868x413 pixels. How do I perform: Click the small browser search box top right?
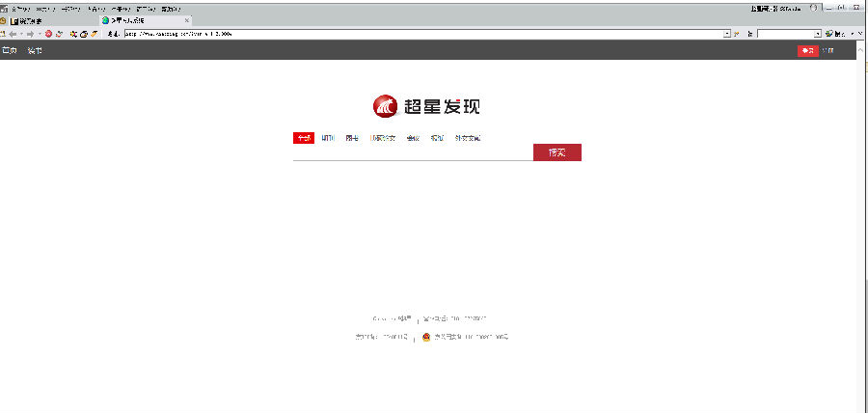[785, 34]
